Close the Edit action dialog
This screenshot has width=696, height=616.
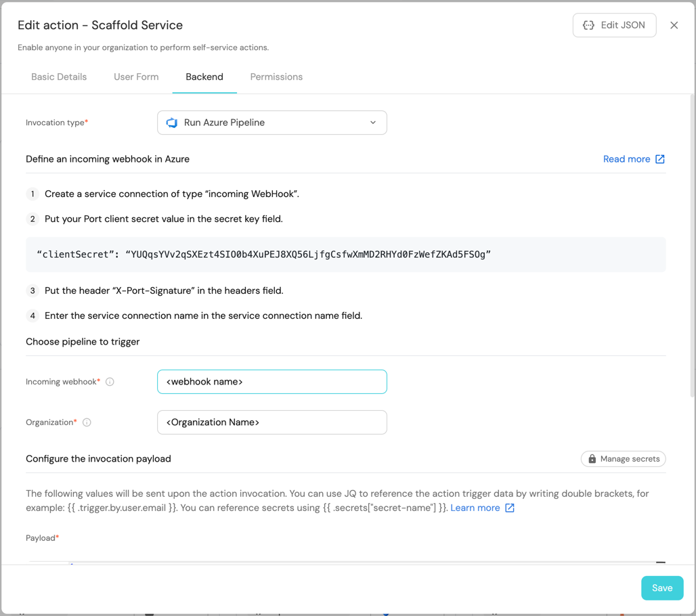[x=674, y=25]
